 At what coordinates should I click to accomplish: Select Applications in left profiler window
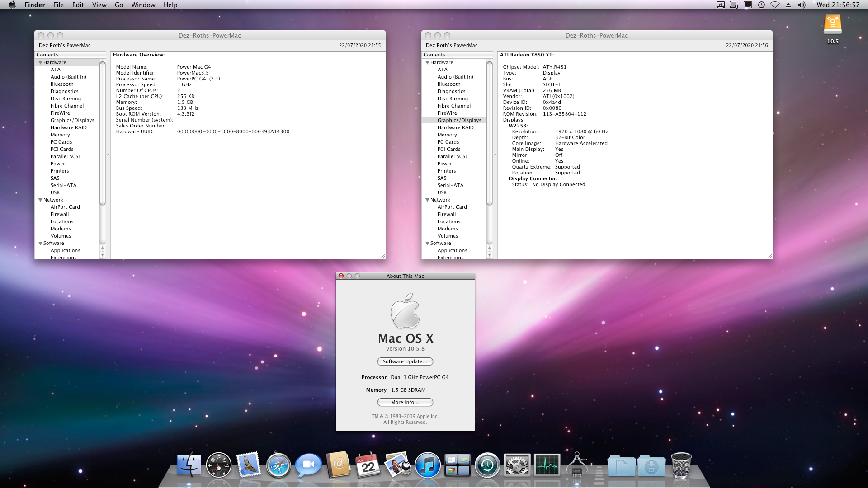pyautogui.click(x=66, y=250)
